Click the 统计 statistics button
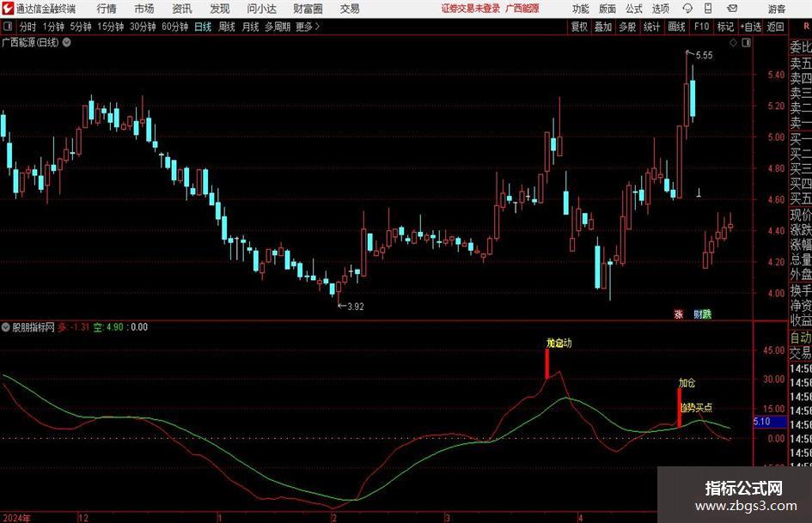 [x=651, y=27]
